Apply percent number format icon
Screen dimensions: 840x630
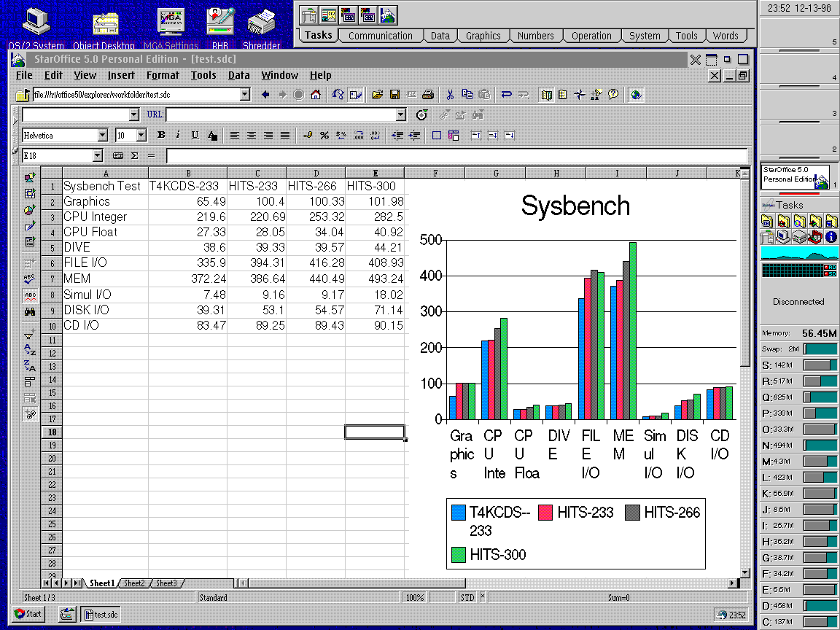tap(324, 135)
